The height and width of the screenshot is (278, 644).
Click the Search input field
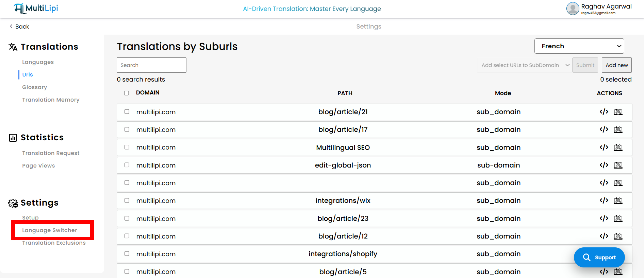151,65
